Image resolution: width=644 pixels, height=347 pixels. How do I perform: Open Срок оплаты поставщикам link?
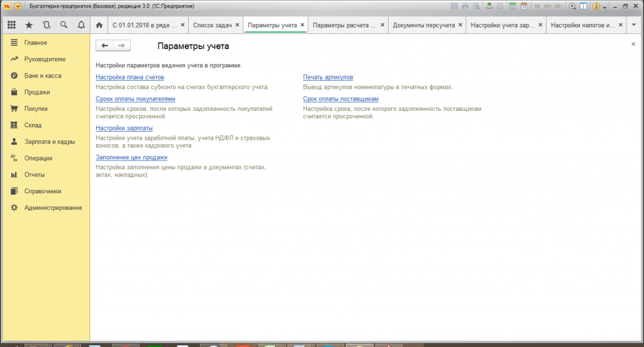pyautogui.click(x=340, y=99)
